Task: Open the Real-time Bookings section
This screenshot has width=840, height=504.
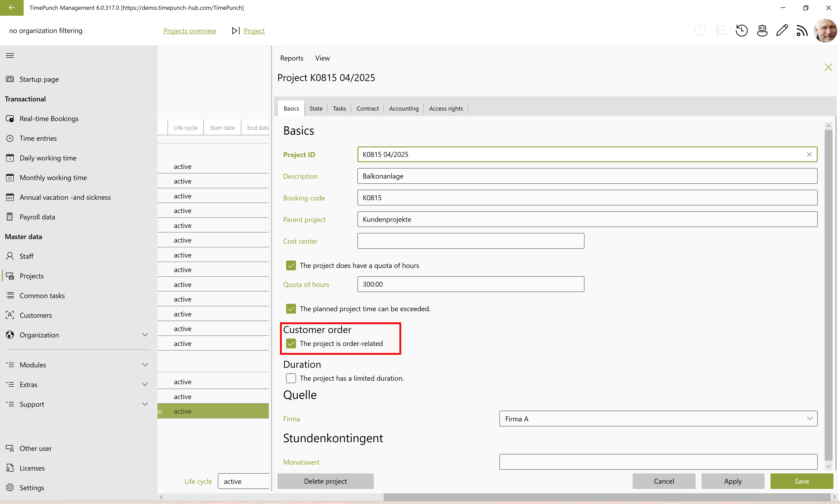Action: click(49, 118)
